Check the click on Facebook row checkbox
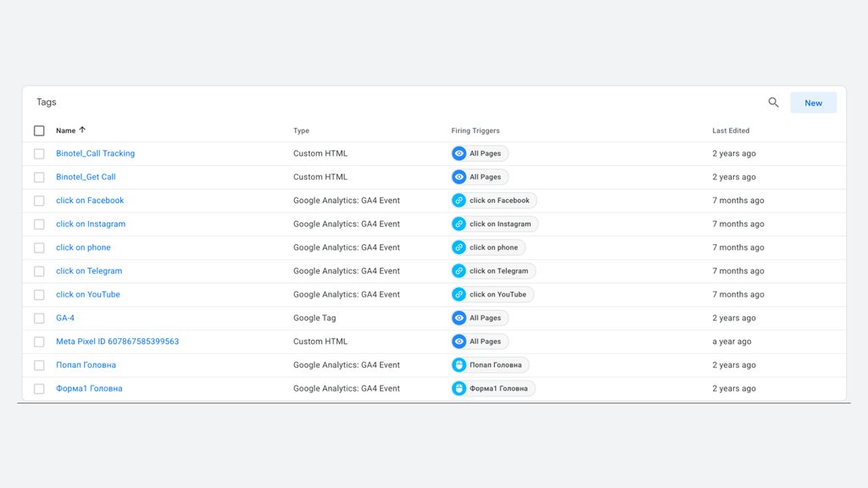 point(39,201)
